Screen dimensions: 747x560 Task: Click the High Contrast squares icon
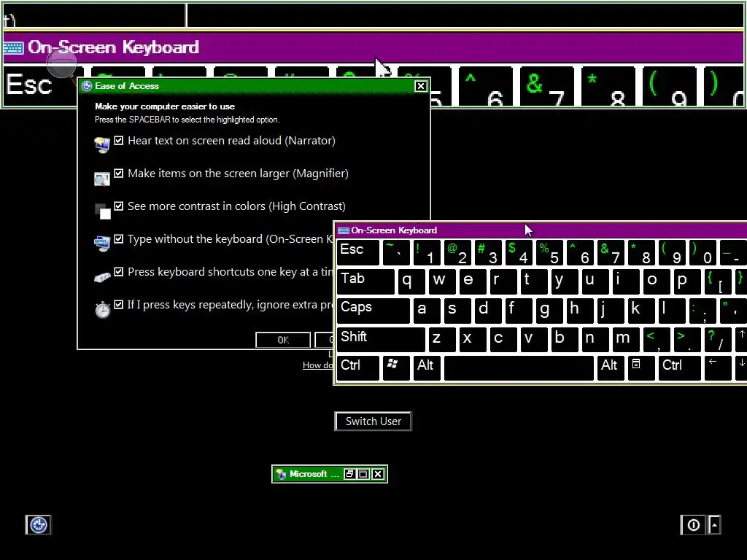click(x=102, y=211)
